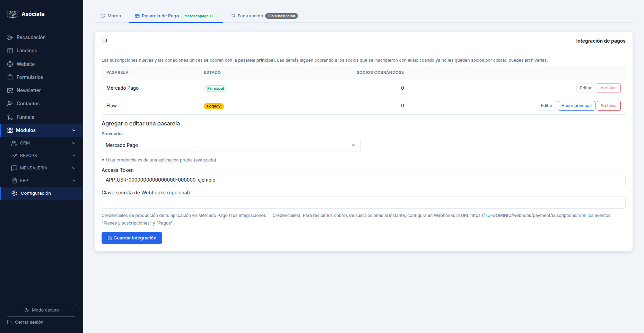Focus the Access Token input field
Viewport: 644px width, 333px height.
(x=363, y=180)
